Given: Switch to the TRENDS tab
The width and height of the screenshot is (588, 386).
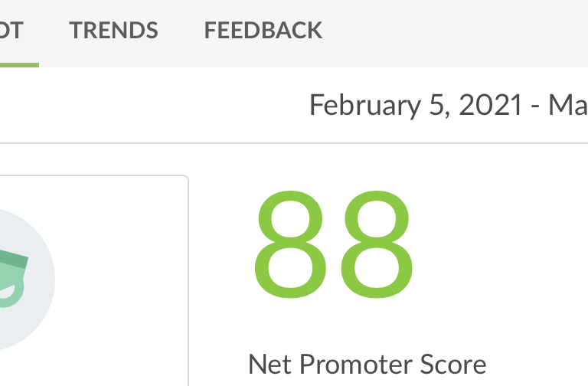Looking at the screenshot, I should [x=113, y=31].
